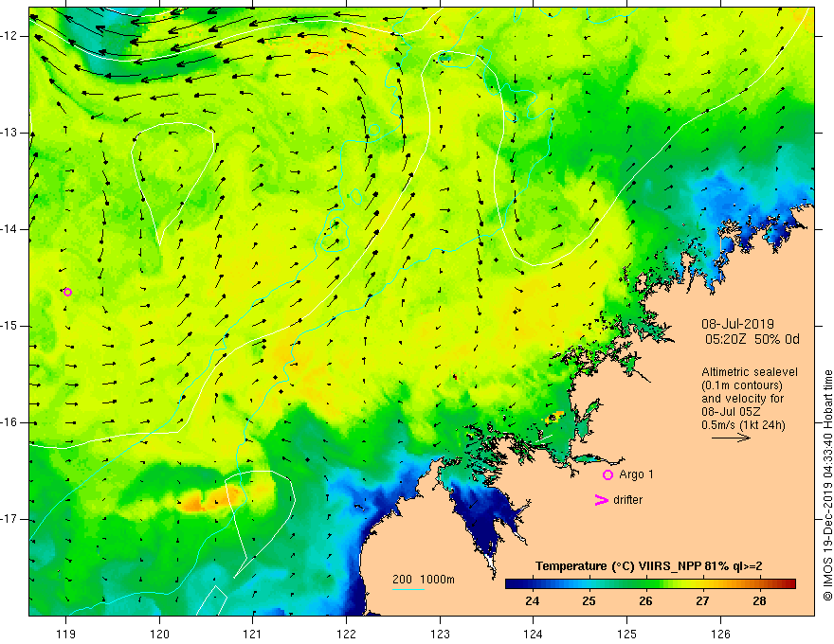Click the colorbar label '28'
The width and height of the screenshot is (834, 644).
759,601
